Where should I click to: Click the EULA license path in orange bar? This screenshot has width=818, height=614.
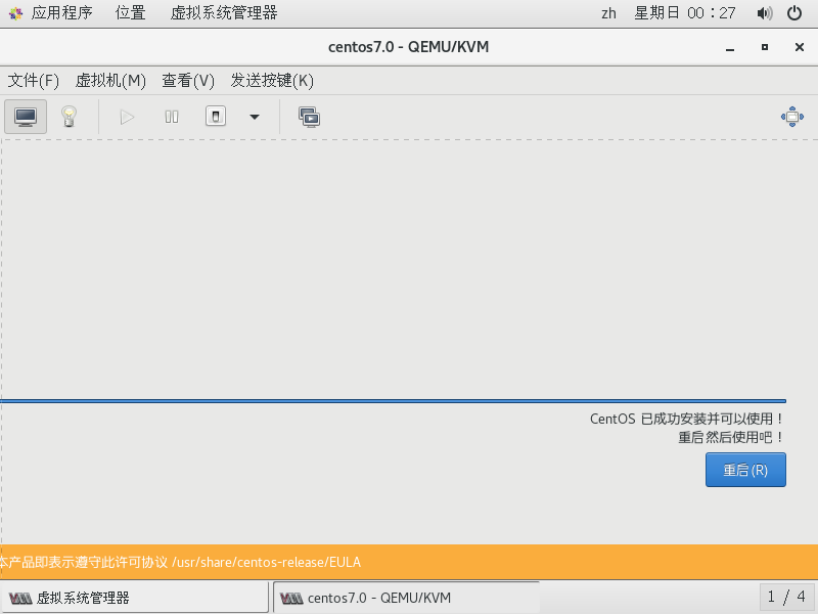[x=266, y=562]
